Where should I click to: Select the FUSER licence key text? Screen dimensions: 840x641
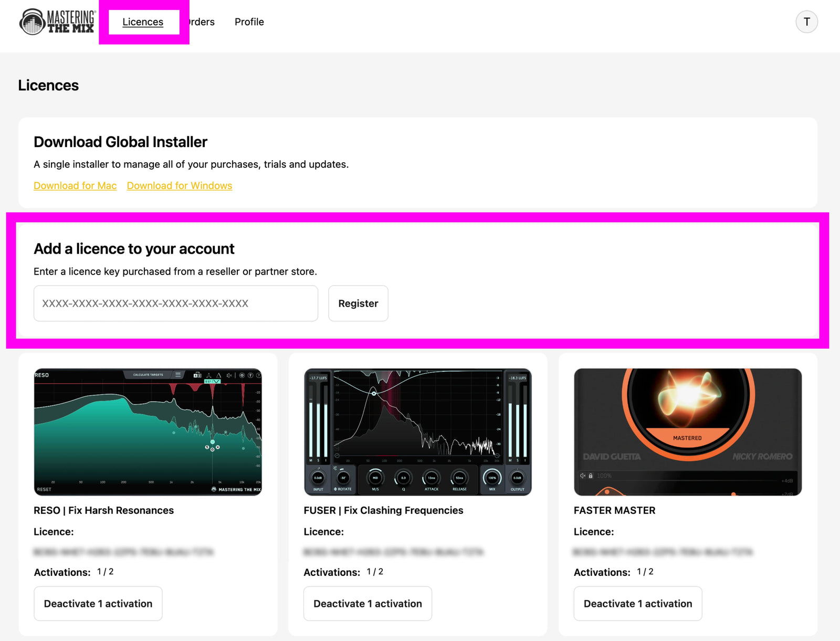(393, 552)
